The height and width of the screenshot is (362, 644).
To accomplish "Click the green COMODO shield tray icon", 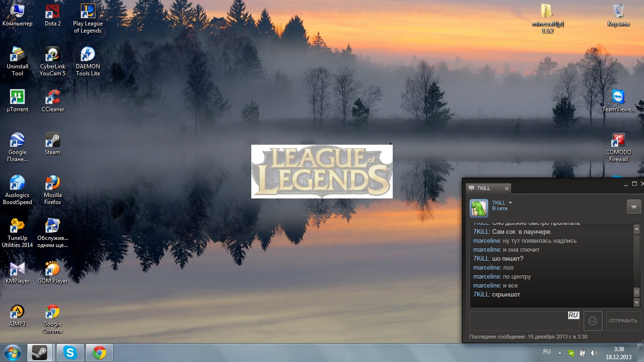I will click(571, 353).
